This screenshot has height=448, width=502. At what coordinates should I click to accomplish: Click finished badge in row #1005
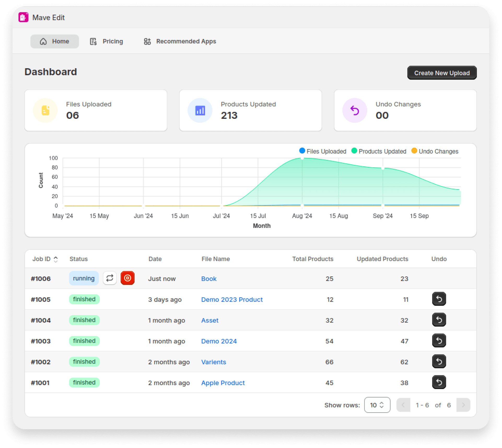(84, 299)
